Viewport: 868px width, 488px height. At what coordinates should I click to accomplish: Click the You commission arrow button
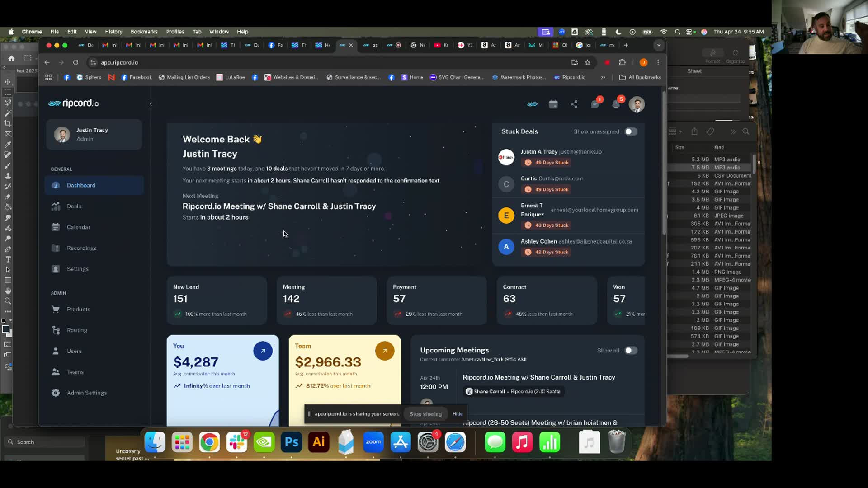[x=263, y=351]
